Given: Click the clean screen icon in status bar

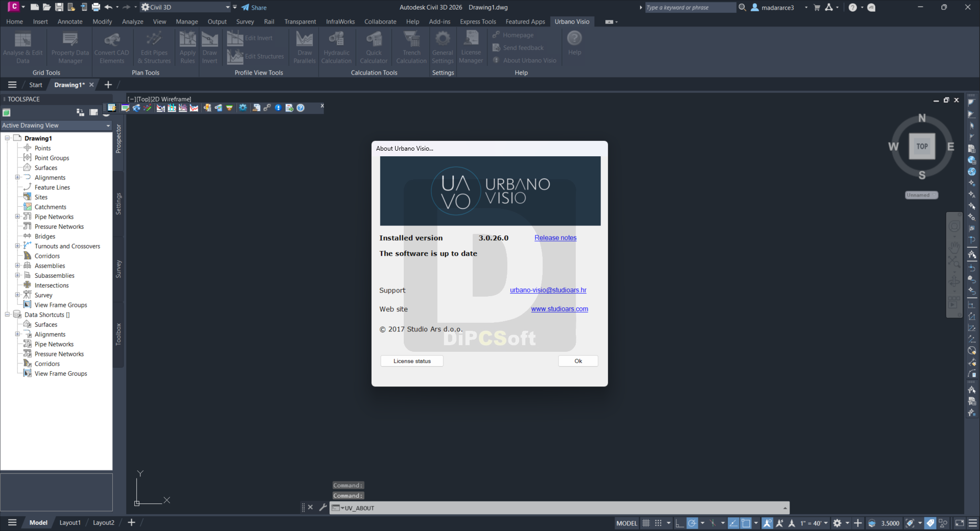Looking at the screenshot, I should pyautogui.click(x=960, y=523).
